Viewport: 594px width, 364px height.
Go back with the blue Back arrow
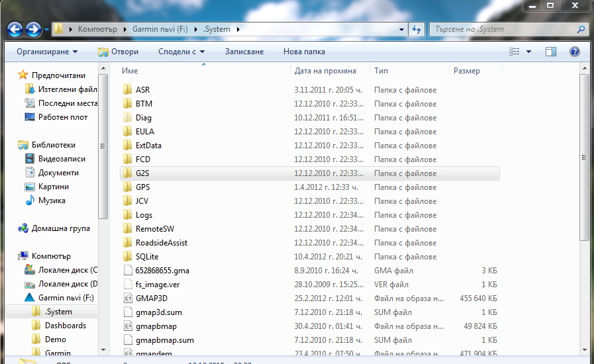(15, 29)
